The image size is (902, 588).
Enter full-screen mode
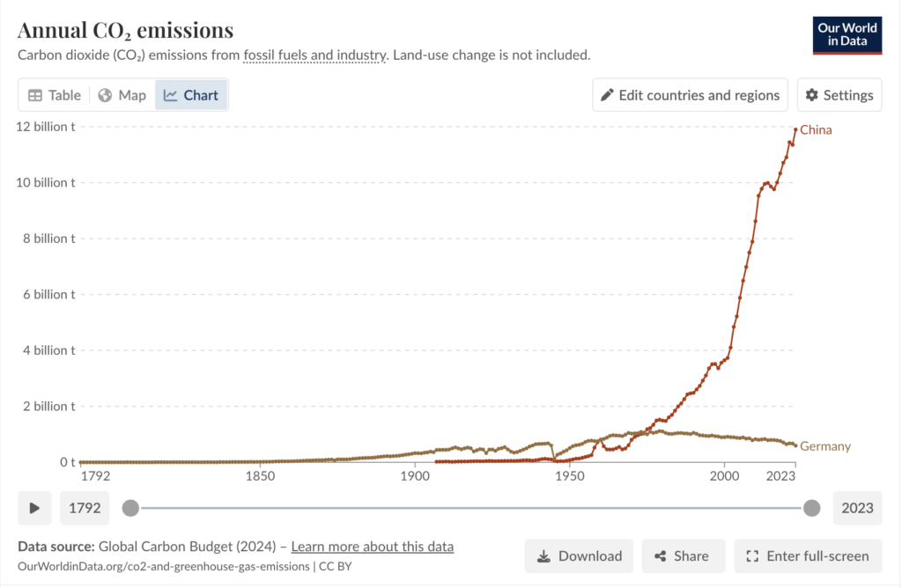point(808,556)
